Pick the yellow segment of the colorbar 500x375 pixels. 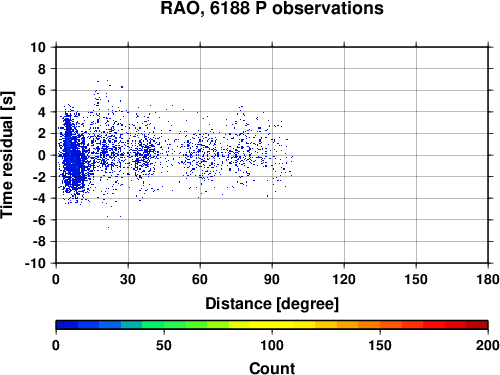(x=272, y=325)
